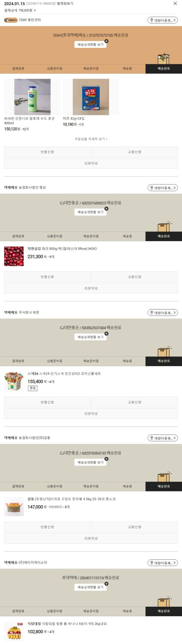Click 함께장보기 next to the order number
The height and width of the screenshot is (644, 182).
point(65,4)
